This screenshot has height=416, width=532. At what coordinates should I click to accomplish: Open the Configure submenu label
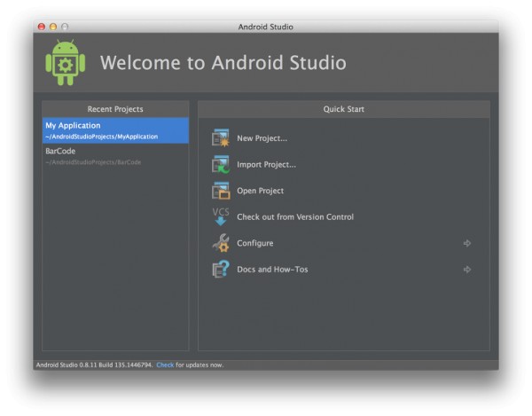(255, 243)
